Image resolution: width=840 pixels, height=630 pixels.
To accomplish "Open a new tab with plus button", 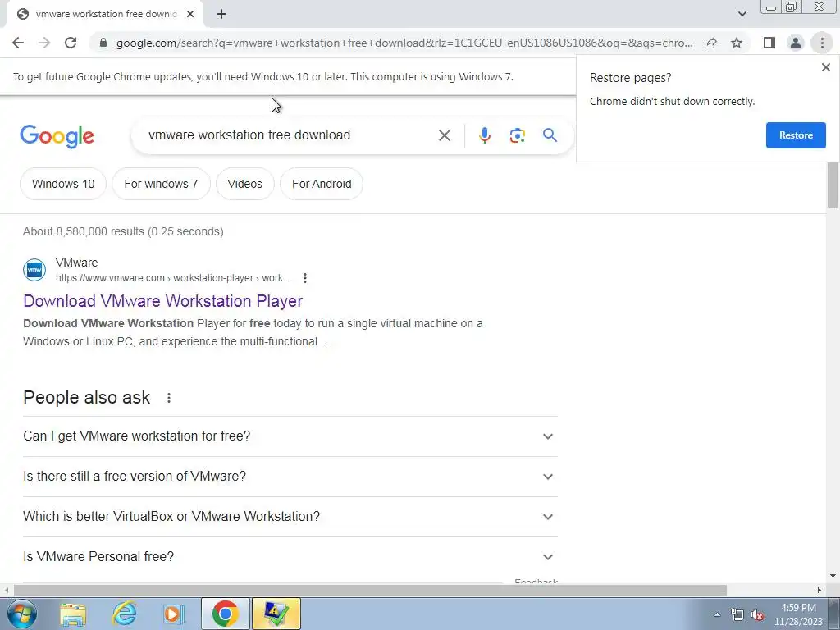I will (221, 15).
